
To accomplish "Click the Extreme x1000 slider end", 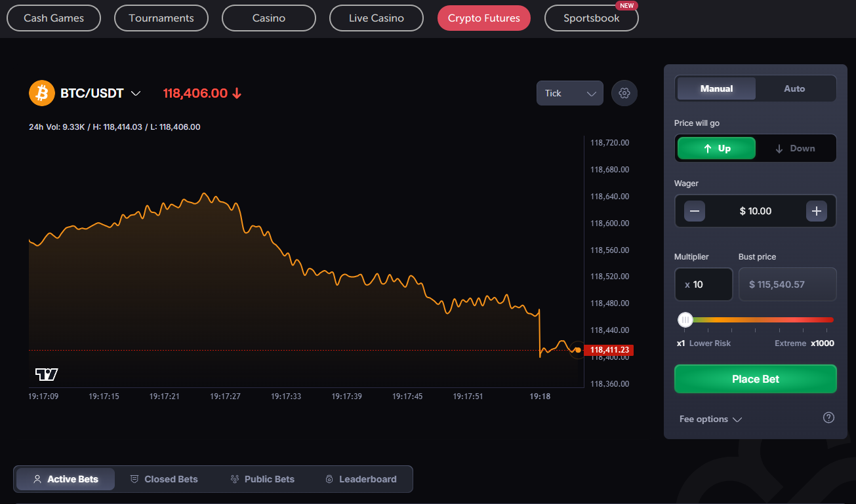I will 804,343.
